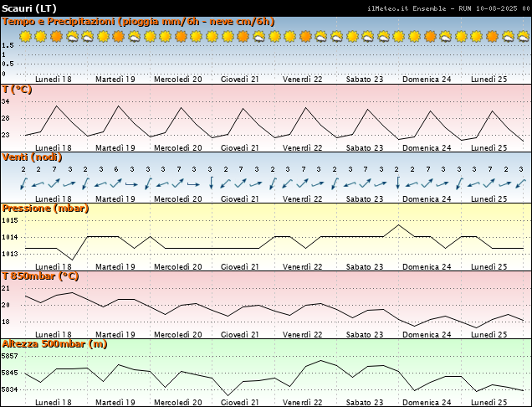
Task: Click the 6-knot wind arrow on Martedì 19
Action: tap(116, 183)
